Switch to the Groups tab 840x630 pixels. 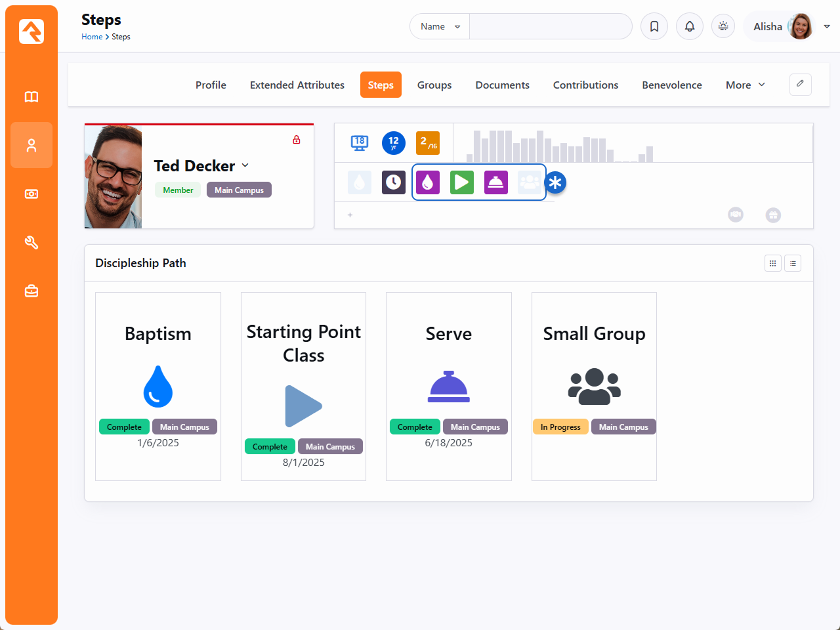(434, 85)
